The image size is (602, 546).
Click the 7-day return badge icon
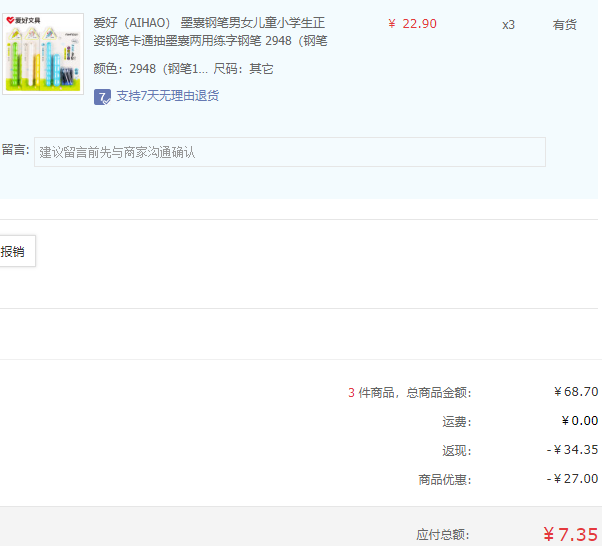[x=102, y=96]
